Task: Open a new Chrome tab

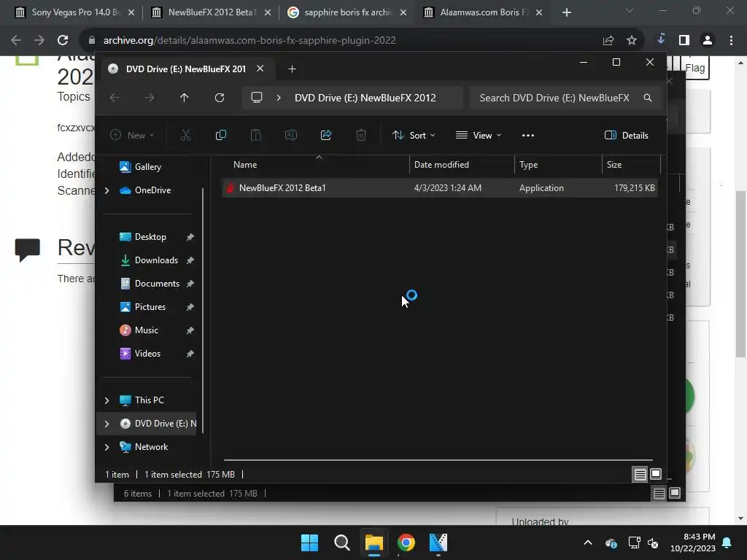Action: tap(566, 12)
